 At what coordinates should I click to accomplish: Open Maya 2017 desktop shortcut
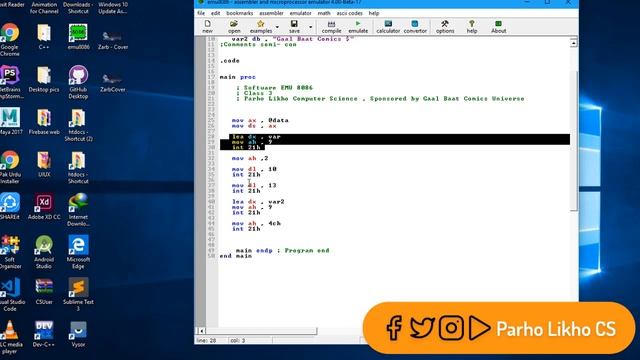coord(11,122)
